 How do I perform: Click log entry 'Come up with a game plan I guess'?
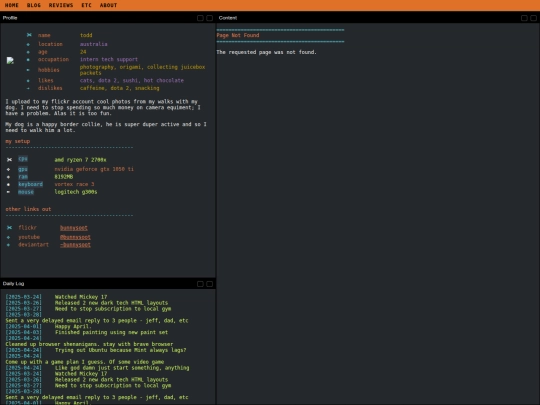(85, 362)
